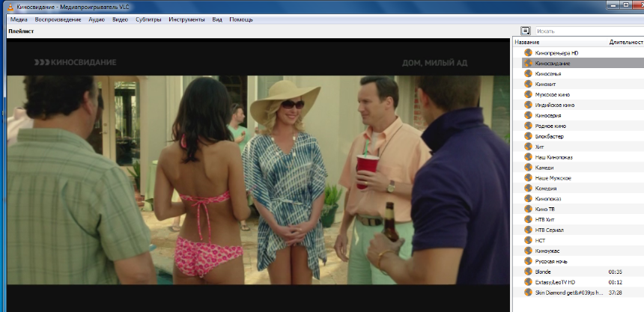
Task: Toggle the playlist view mode icon
Action: 525,31
